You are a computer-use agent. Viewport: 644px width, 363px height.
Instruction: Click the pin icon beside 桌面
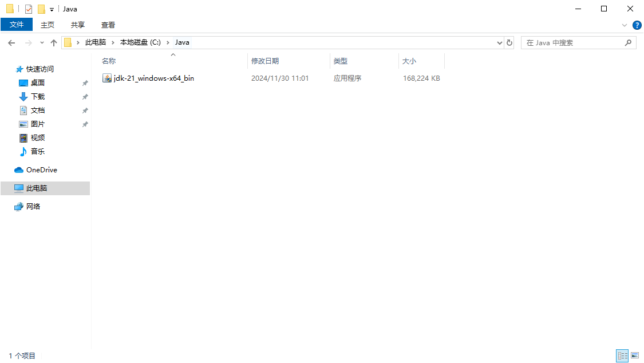tap(85, 83)
